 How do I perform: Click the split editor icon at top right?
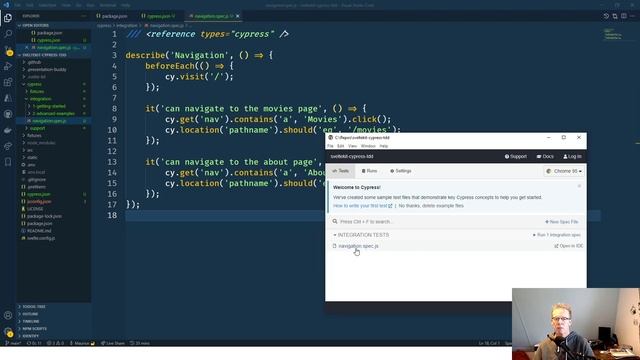624,16
